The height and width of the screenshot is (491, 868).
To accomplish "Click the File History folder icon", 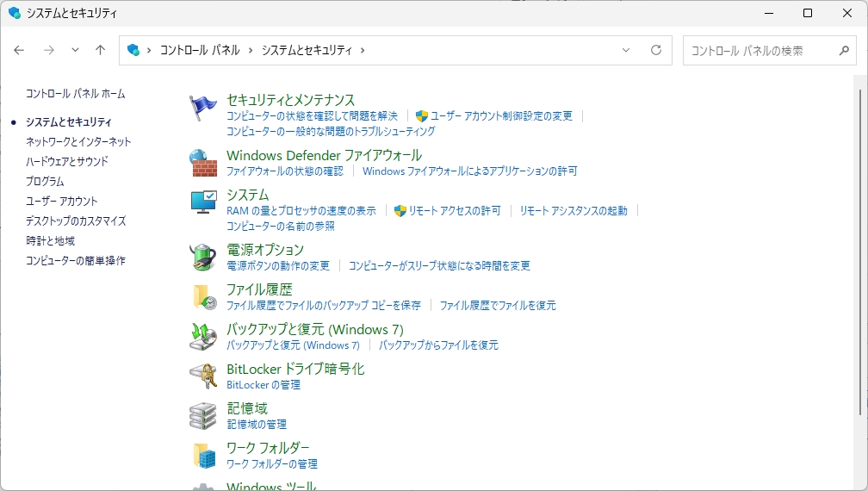I will [x=204, y=297].
